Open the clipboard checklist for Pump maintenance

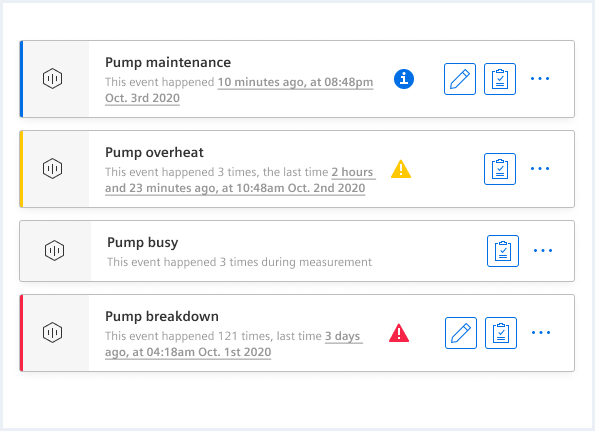[x=500, y=79]
